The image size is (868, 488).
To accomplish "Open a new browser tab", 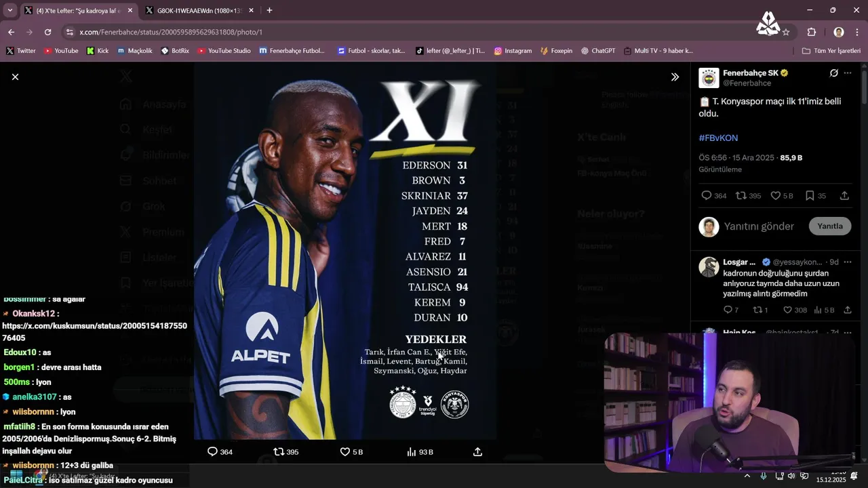I will pos(269,10).
